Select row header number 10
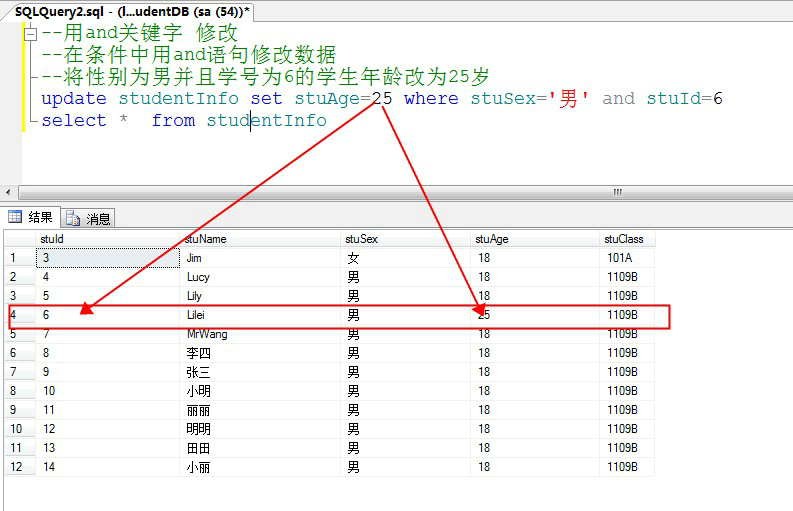The height and width of the screenshot is (511, 793). tap(20, 429)
